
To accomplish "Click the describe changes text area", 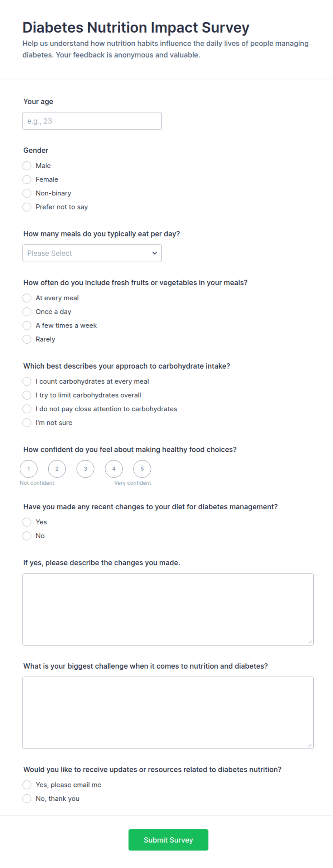I will (x=168, y=609).
